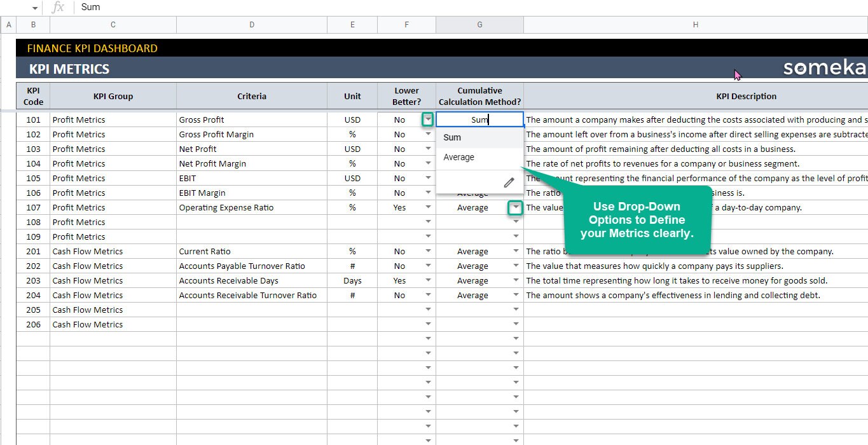
Task: Click the 'EBIT' criteria cell
Action: 252,178
